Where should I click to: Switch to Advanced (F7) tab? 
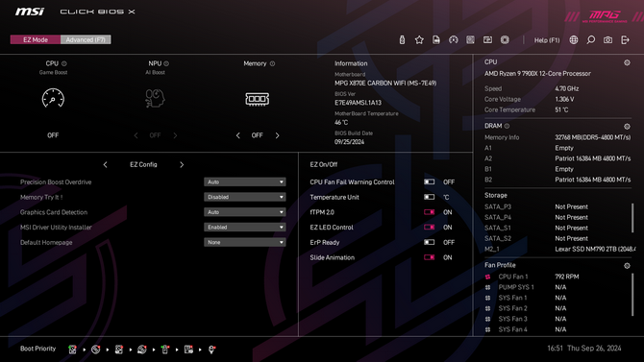click(x=86, y=39)
